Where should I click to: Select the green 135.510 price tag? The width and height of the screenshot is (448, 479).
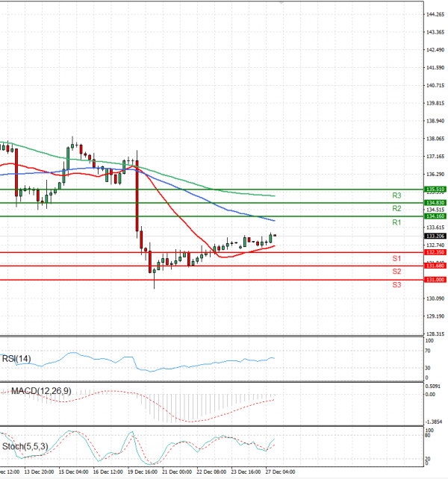point(435,190)
